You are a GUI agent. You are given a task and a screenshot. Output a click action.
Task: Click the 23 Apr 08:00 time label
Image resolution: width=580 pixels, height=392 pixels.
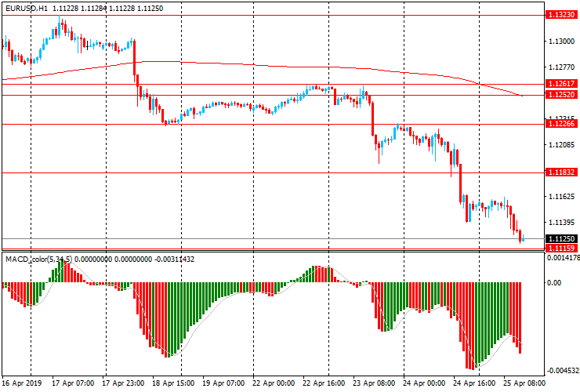pyautogui.click(x=375, y=383)
